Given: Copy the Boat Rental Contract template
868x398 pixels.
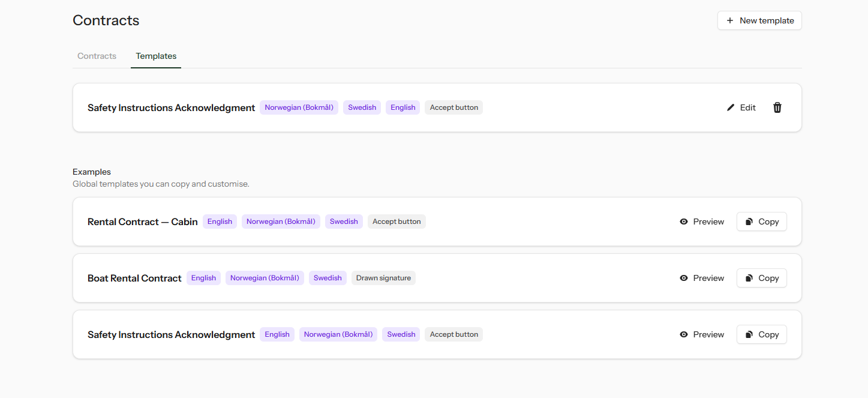Looking at the screenshot, I should [x=762, y=278].
